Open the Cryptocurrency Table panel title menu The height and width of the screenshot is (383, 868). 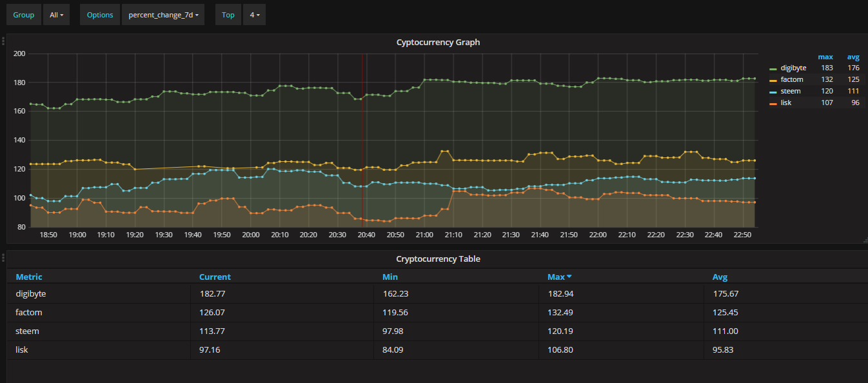pyautogui.click(x=438, y=259)
